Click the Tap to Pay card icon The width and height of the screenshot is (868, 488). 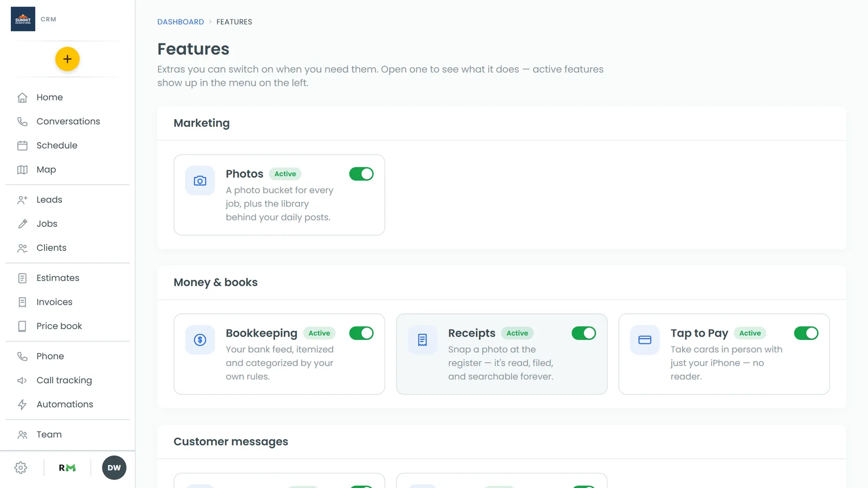645,340
